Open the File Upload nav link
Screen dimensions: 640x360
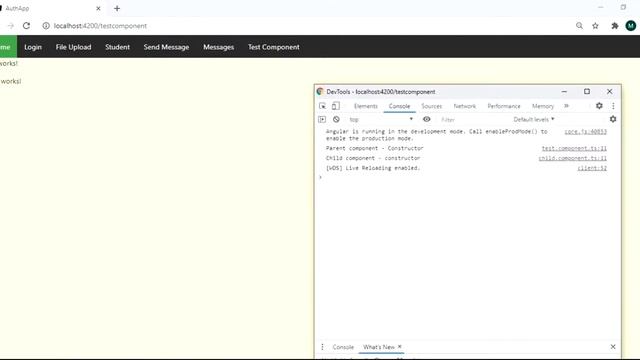pyautogui.click(x=73, y=47)
